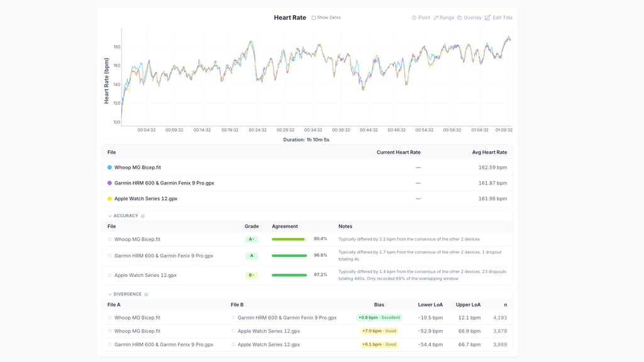Star File A Whoop in the +7.0 bpm row
The height and width of the screenshot is (362, 644).
tap(109, 331)
